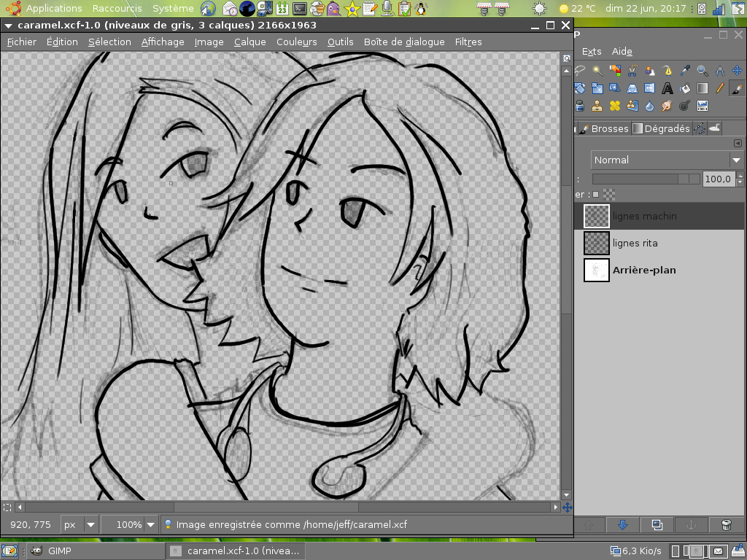The width and height of the screenshot is (747, 560).
Task: Select the Pencil tool
Action: point(720,89)
